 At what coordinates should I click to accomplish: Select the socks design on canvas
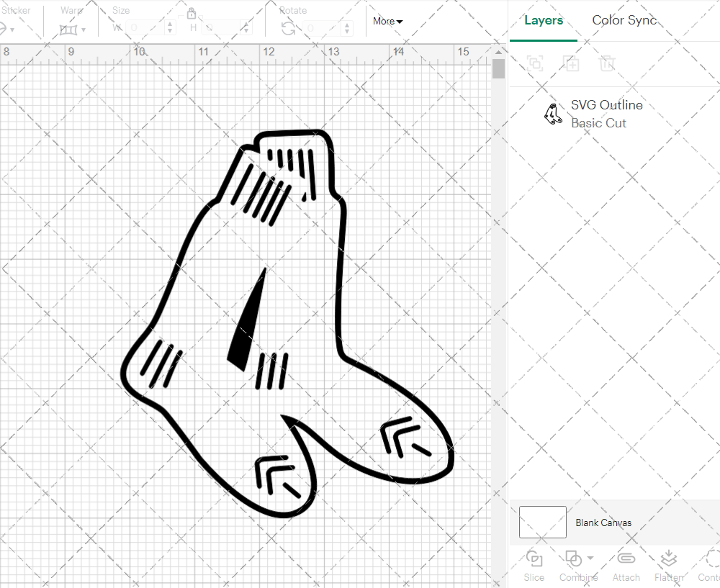pos(287,323)
